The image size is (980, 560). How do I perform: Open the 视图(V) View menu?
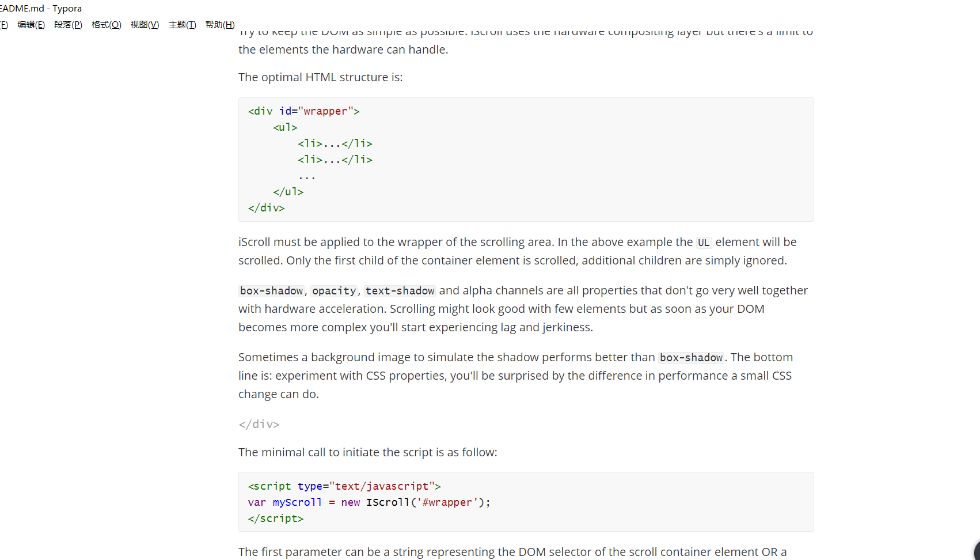click(145, 25)
